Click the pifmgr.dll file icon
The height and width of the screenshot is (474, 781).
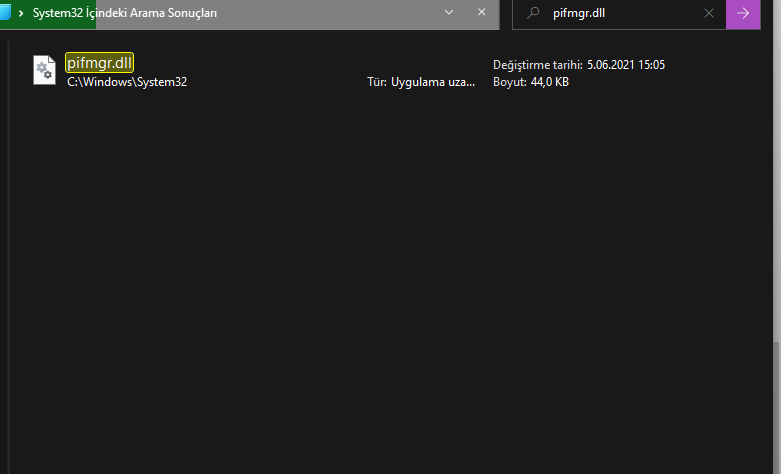point(44,70)
